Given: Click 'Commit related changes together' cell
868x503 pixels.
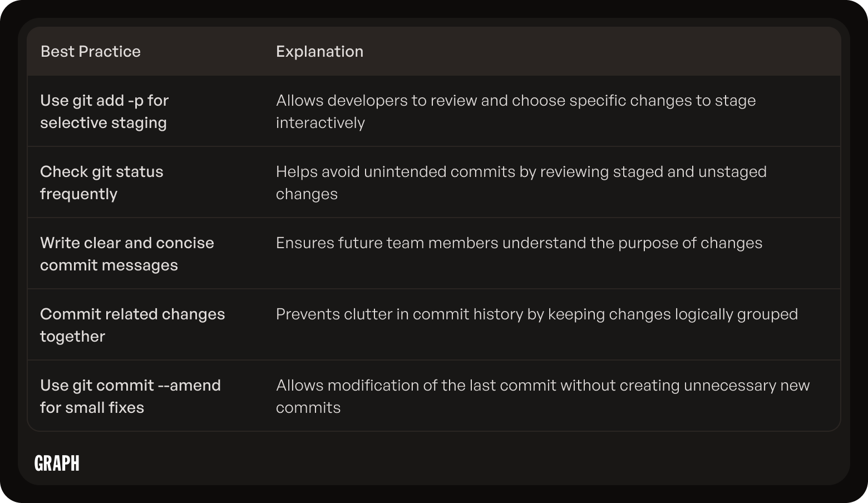Looking at the screenshot, I should [x=132, y=325].
